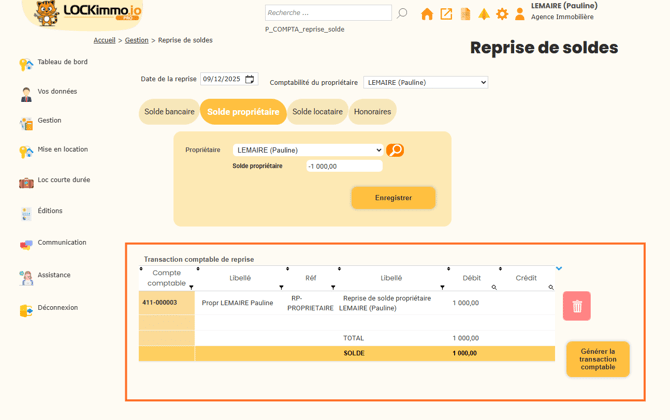Open Comptabilité du propriétaire dropdown
This screenshot has height=420, width=670.
[x=426, y=82]
